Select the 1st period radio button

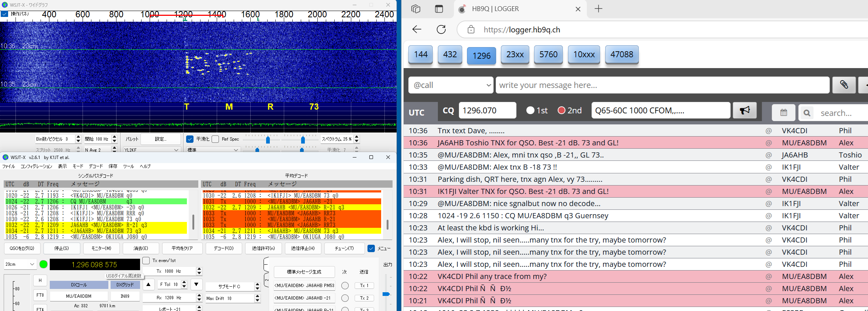[x=530, y=110]
